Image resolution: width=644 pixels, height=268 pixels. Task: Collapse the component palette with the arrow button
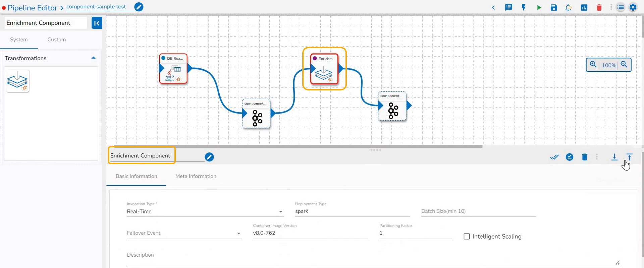coord(97,23)
